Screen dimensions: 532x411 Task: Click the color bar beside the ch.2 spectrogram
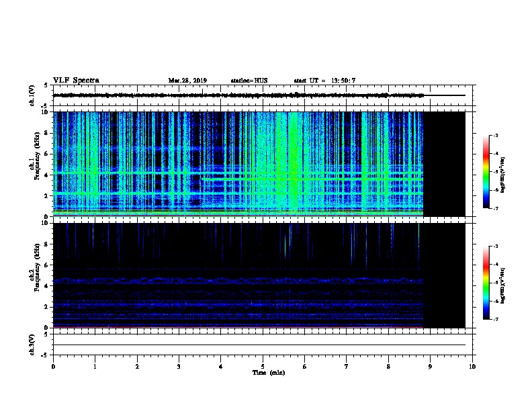coord(486,283)
